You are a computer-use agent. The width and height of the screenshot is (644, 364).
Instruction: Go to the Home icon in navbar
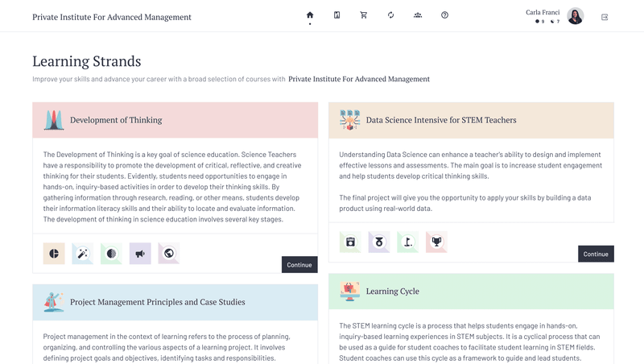tap(310, 15)
